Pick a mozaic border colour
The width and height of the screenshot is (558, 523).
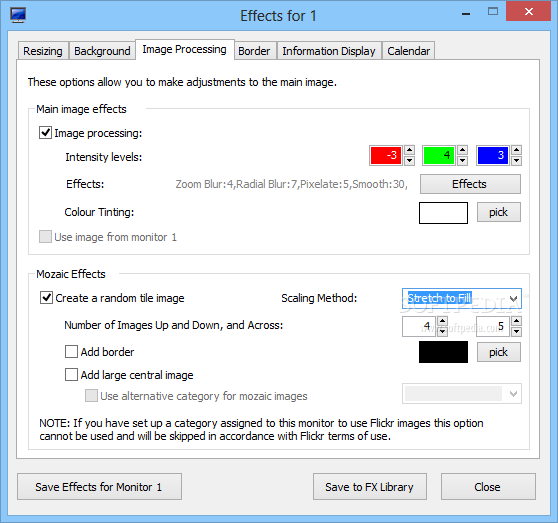[x=499, y=352]
